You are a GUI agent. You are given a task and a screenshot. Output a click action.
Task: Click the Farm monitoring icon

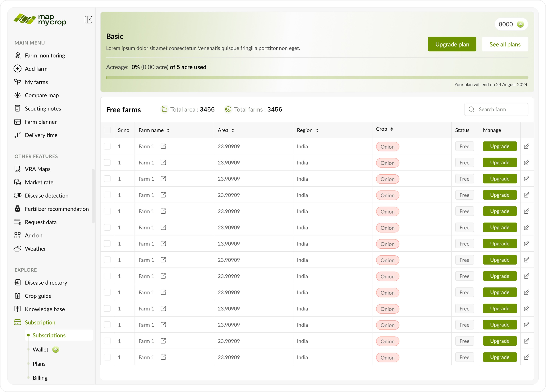pyautogui.click(x=18, y=55)
